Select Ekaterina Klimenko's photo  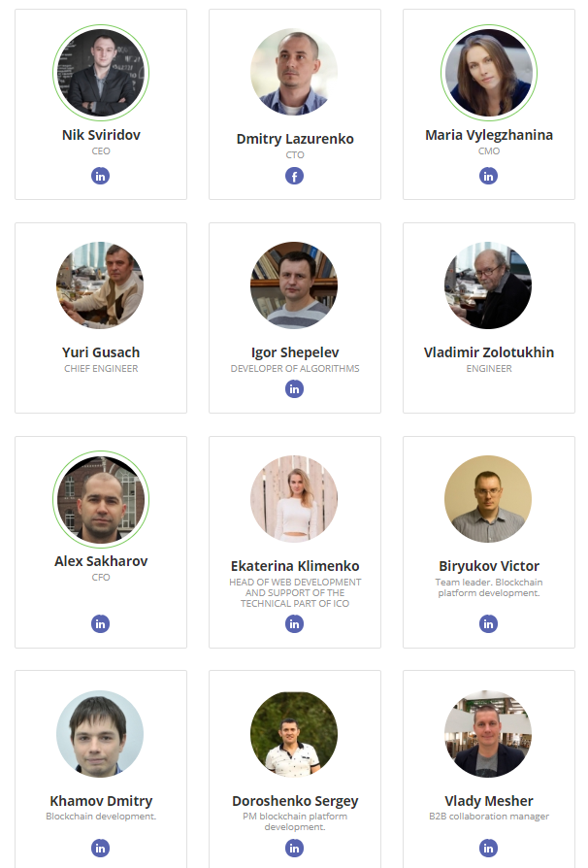click(x=294, y=499)
